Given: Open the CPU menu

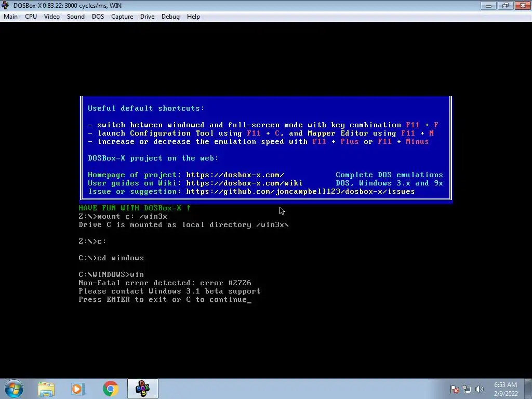Looking at the screenshot, I should (31, 17).
